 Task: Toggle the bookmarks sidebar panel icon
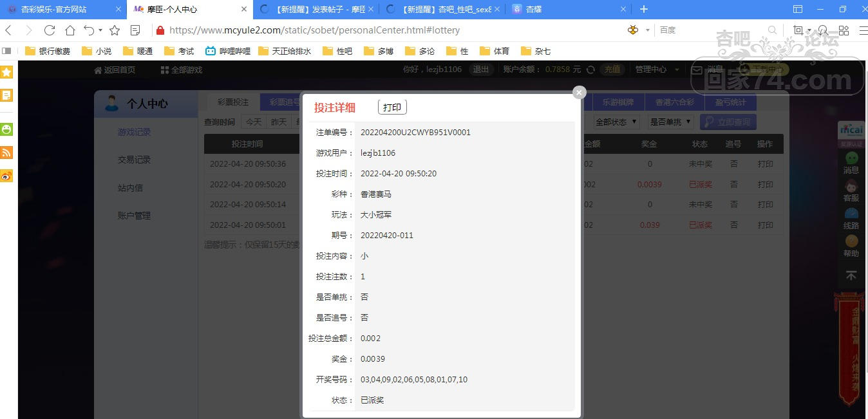tap(7, 51)
